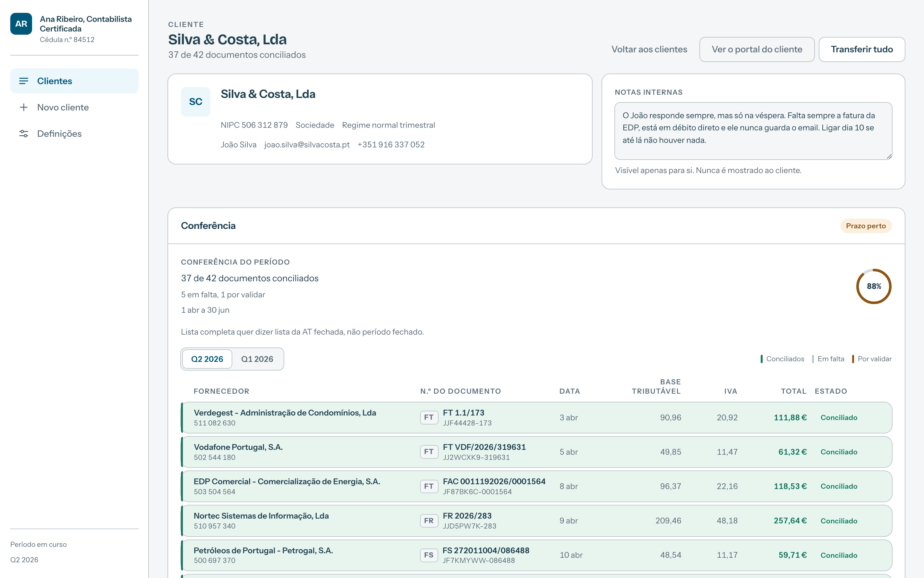
Task: Click the total 118,53 € value
Action: [790, 486]
